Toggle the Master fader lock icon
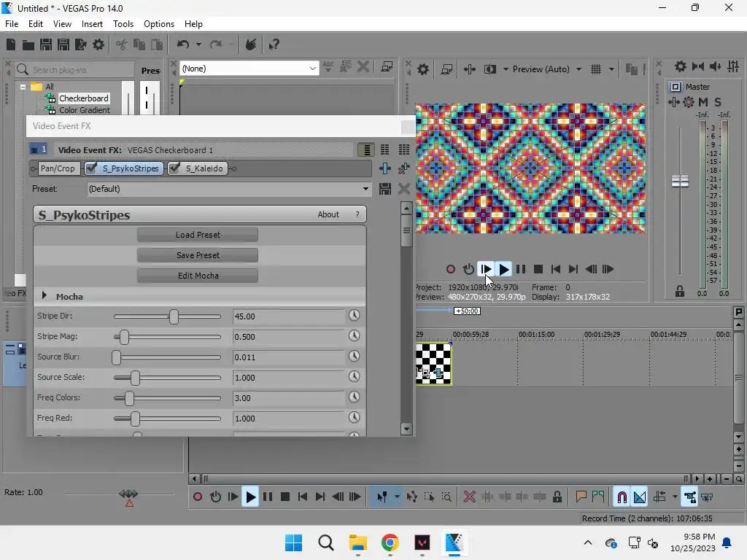Viewport: 747px width, 560px height. coord(680,292)
